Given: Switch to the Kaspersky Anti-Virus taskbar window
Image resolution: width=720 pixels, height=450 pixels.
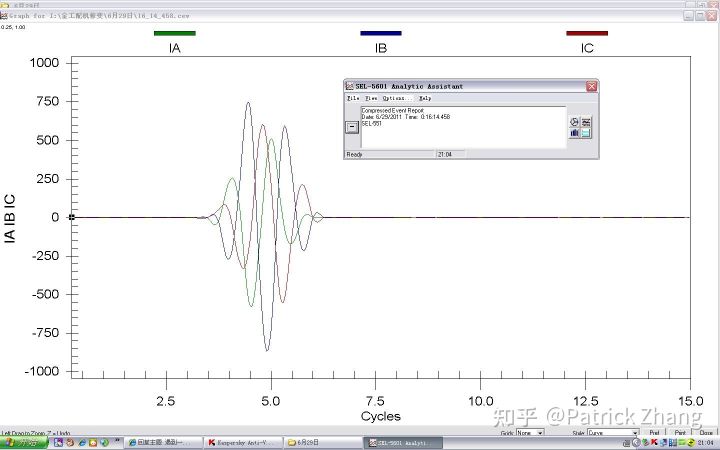Looking at the screenshot, I should 242,442.
